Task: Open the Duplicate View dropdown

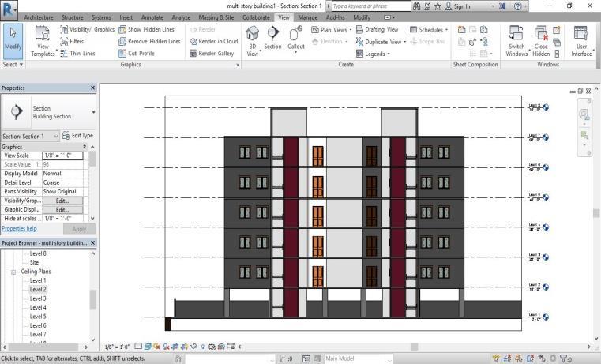Action: [381, 41]
